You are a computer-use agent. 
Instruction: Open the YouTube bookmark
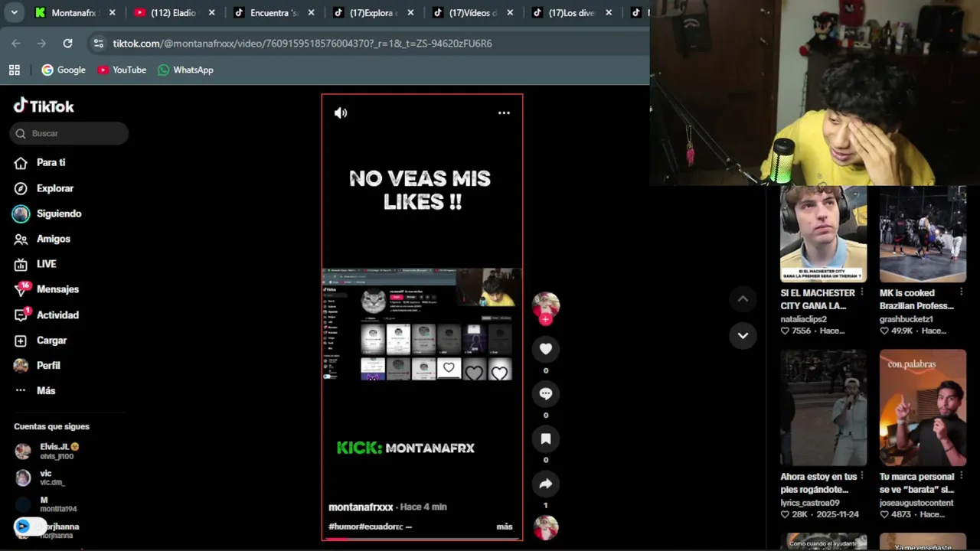point(122,70)
